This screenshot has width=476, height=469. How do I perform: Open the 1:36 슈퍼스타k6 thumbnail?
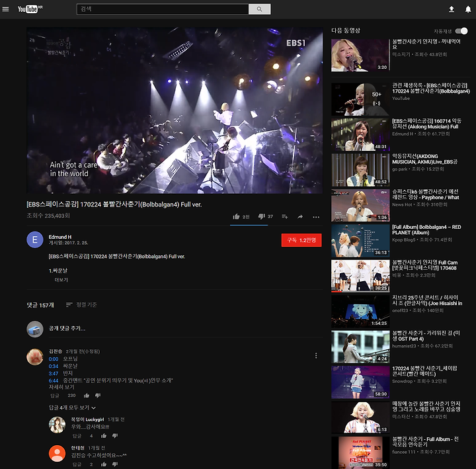pos(360,205)
